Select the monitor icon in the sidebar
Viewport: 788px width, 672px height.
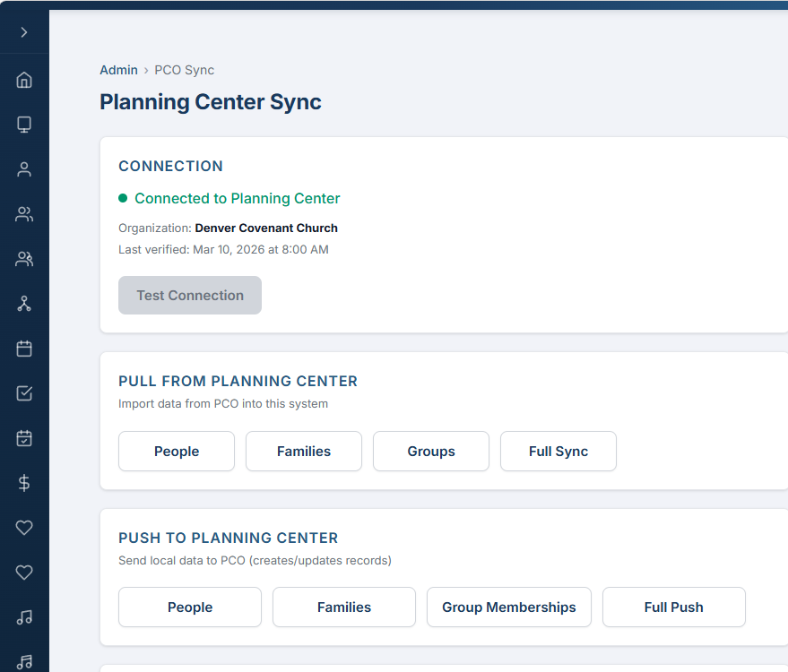(x=24, y=125)
